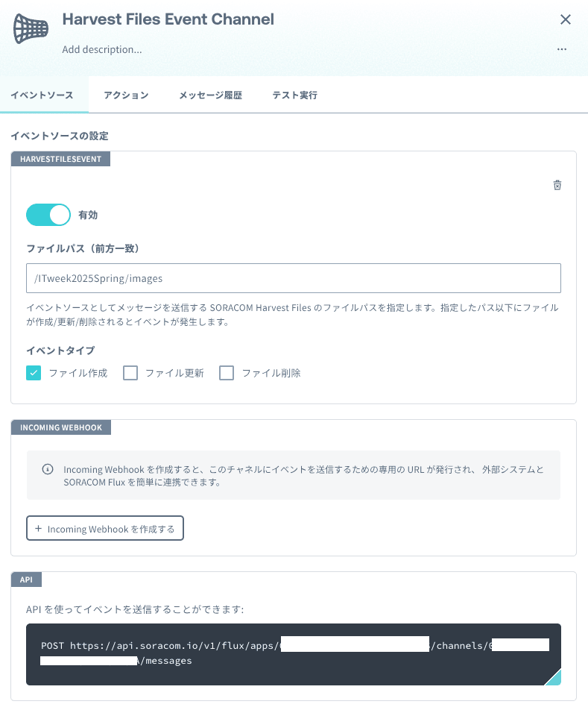Click the Harvest Files Event Channel title

168,19
